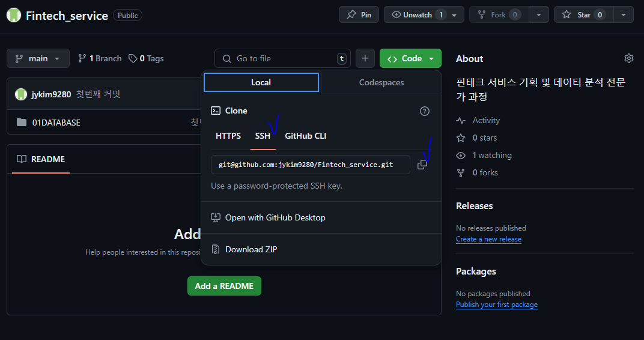Screen dimensions: 644x340
Task: Click the plus add file button
Action: pos(365,58)
